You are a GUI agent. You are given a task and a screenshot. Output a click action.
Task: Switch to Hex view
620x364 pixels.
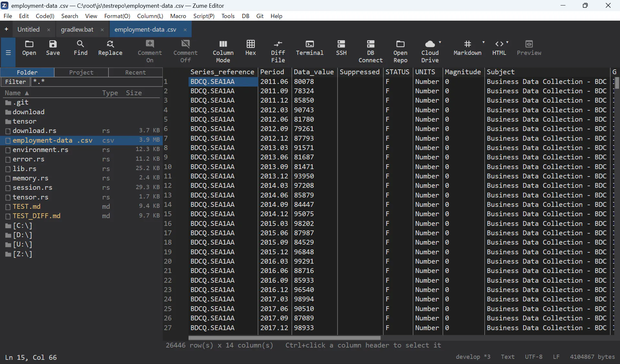click(x=251, y=48)
